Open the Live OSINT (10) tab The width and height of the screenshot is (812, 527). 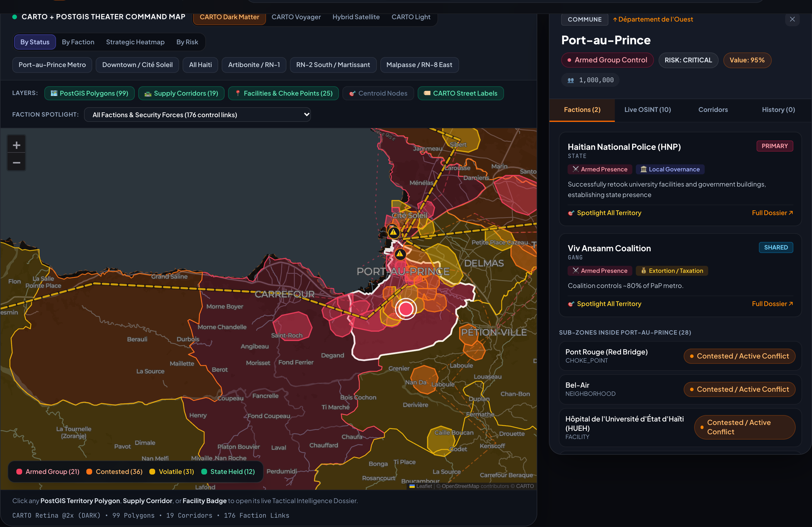click(647, 110)
